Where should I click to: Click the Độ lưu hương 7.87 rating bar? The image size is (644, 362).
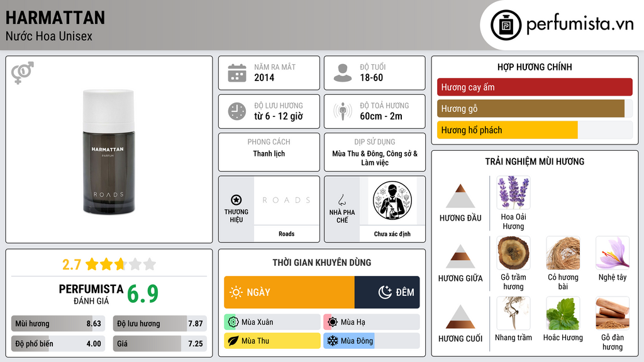[x=160, y=324]
